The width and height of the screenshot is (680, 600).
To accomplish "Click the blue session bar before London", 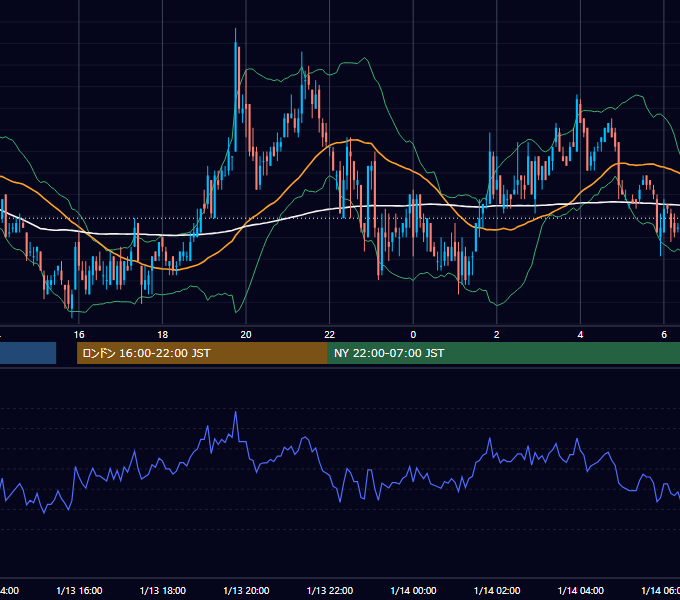I will tap(28, 353).
